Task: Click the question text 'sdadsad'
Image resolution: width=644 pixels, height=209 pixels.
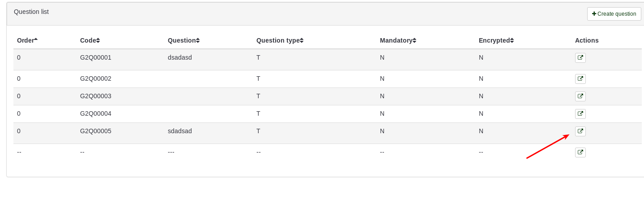Action: (x=179, y=131)
